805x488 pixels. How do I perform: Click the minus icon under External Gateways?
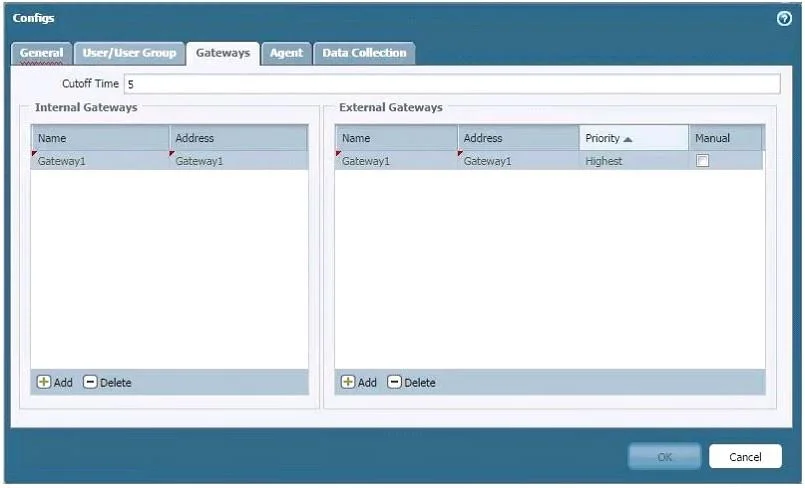click(x=394, y=382)
